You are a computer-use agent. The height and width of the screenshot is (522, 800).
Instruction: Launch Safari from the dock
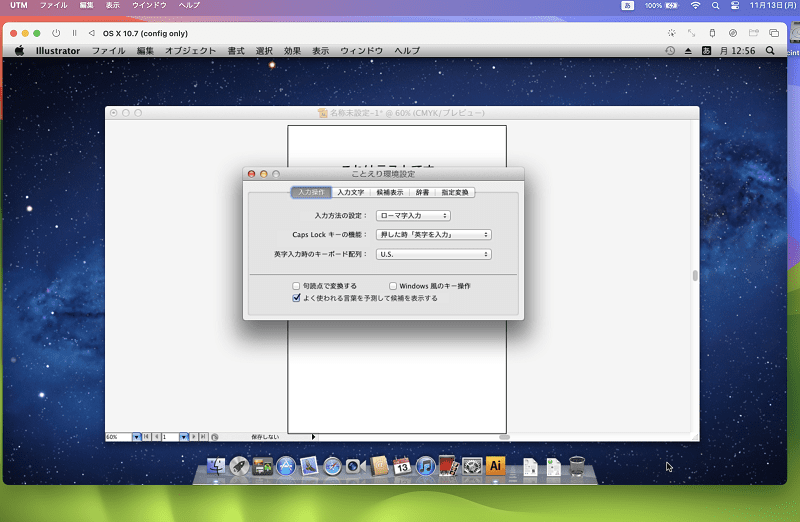[x=332, y=466]
